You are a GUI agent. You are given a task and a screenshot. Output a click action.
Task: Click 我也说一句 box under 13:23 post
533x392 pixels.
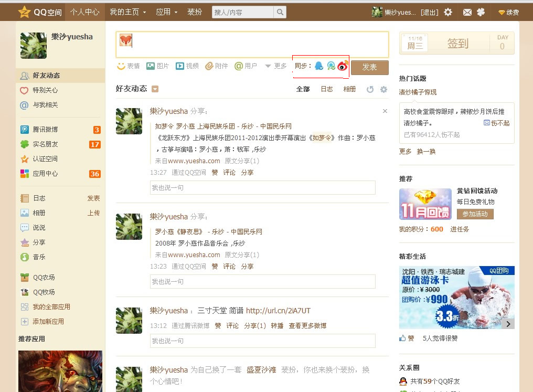(x=262, y=281)
